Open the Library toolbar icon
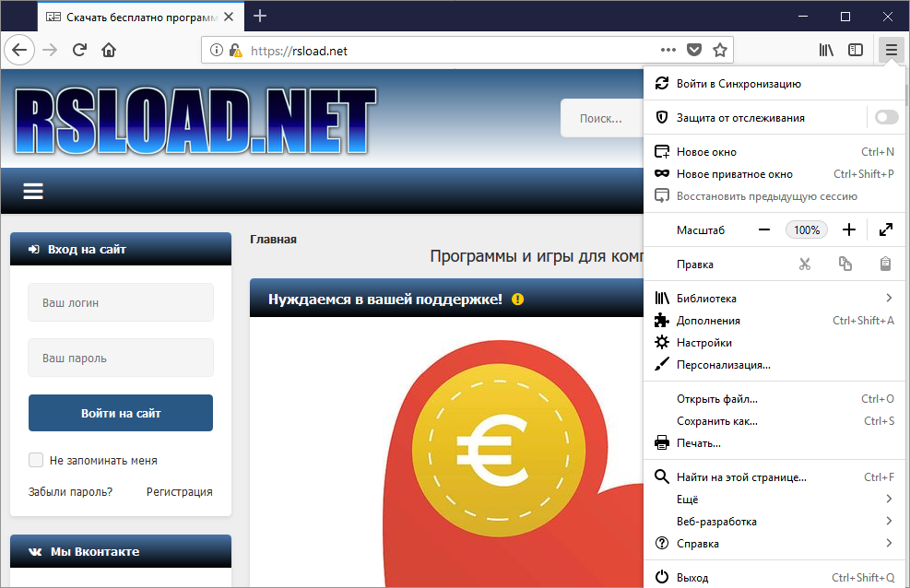 pos(826,51)
